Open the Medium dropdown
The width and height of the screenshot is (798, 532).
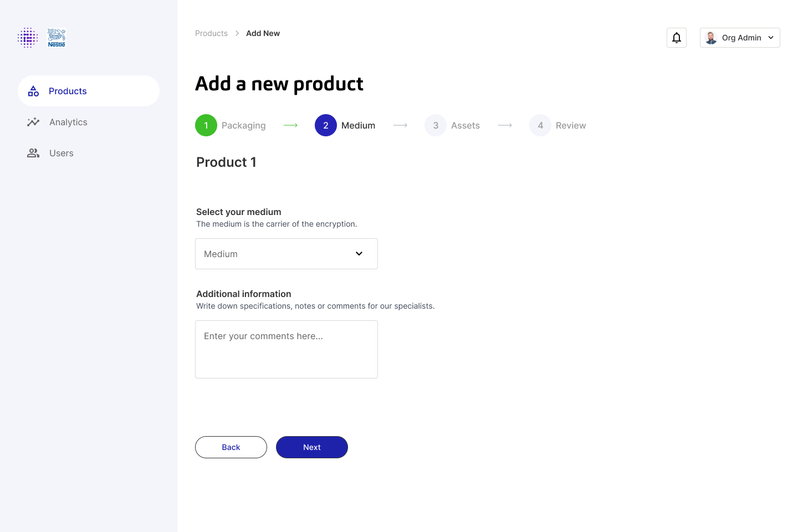coord(286,254)
